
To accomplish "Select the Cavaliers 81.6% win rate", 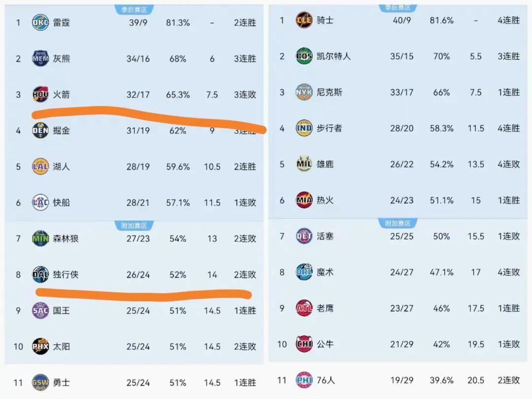I will click(441, 20).
